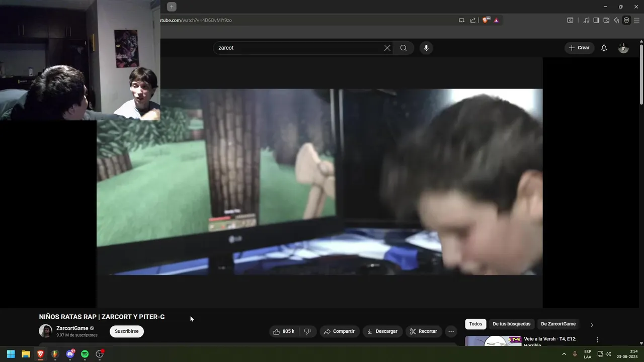Open a new browser tab with plus button
This screenshot has height=362, width=644.
(172, 7)
